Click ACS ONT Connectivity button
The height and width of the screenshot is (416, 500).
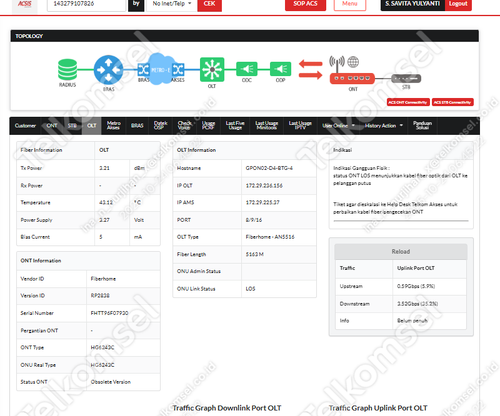coord(408,102)
